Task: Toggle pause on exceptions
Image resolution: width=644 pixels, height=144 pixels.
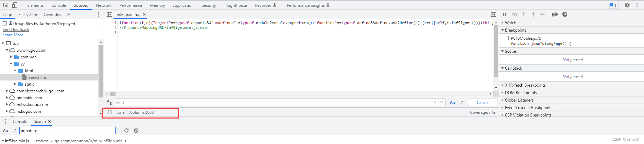Action: pyautogui.click(x=565, y=14)
